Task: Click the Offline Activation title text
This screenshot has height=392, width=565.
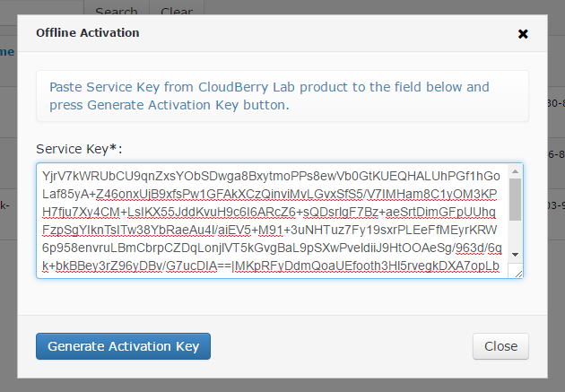Action: pos(88,33)
